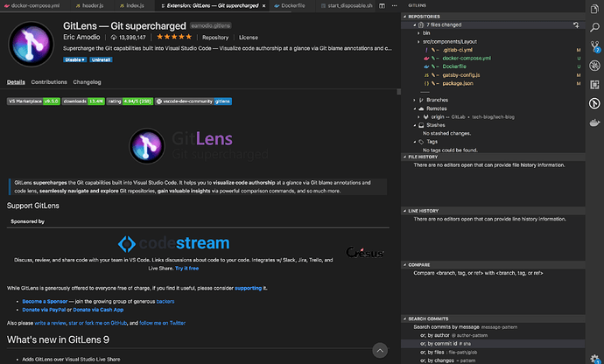Viewport: 604px width, 364px height.
Task: Open the Disable dropdown button
Action: 74,59
